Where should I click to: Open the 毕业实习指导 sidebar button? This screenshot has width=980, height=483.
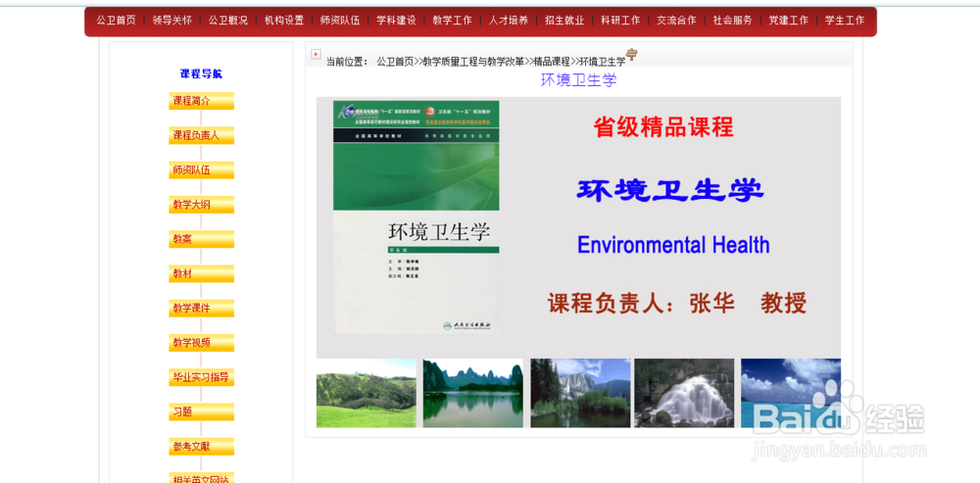pos(201,377)
